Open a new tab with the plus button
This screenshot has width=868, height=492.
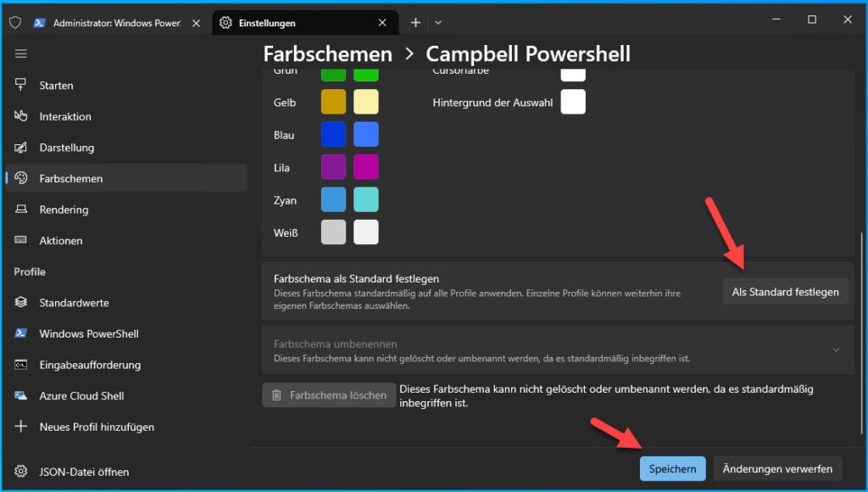click(415, 23)
